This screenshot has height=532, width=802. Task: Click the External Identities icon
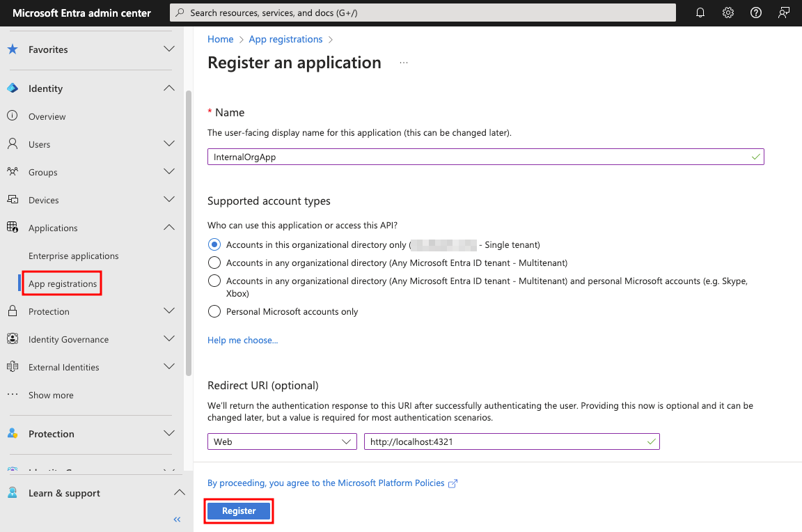click(x=13, y=366)
